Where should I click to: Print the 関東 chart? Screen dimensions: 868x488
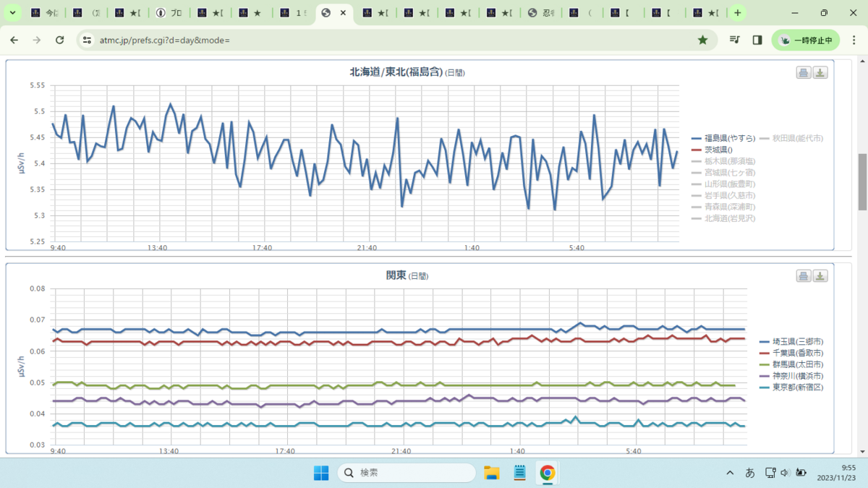point(804,276)
